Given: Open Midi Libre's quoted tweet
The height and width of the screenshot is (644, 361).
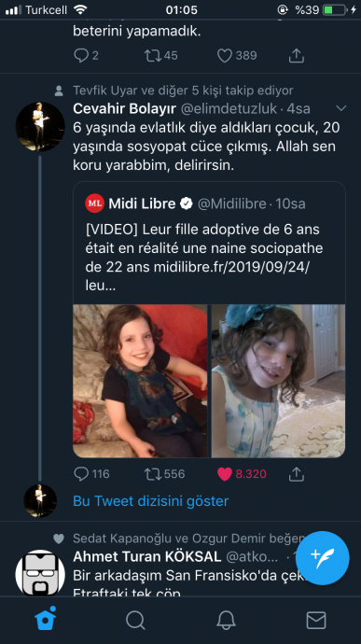Looking at the screenshot, I should point(209,243).
